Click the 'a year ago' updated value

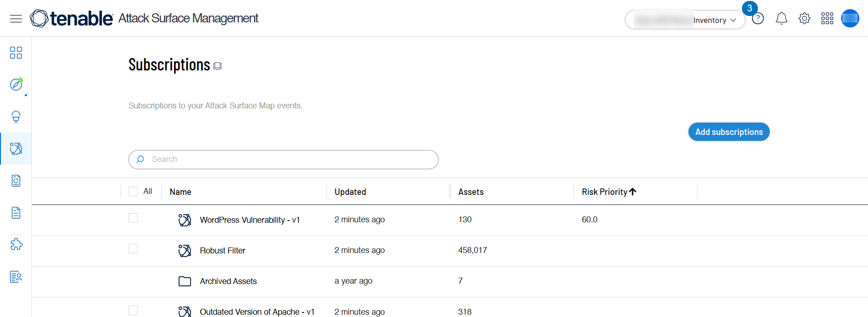pyautogui.click(x=353, y=281)
